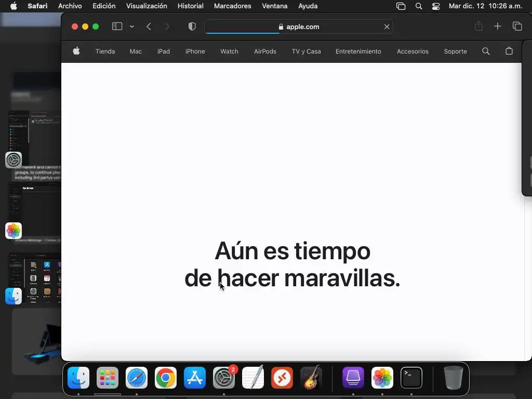This screenshot has width=532, height=399.
Task: Open TextEdit from the Dock
Action: (x=253, y=378)
